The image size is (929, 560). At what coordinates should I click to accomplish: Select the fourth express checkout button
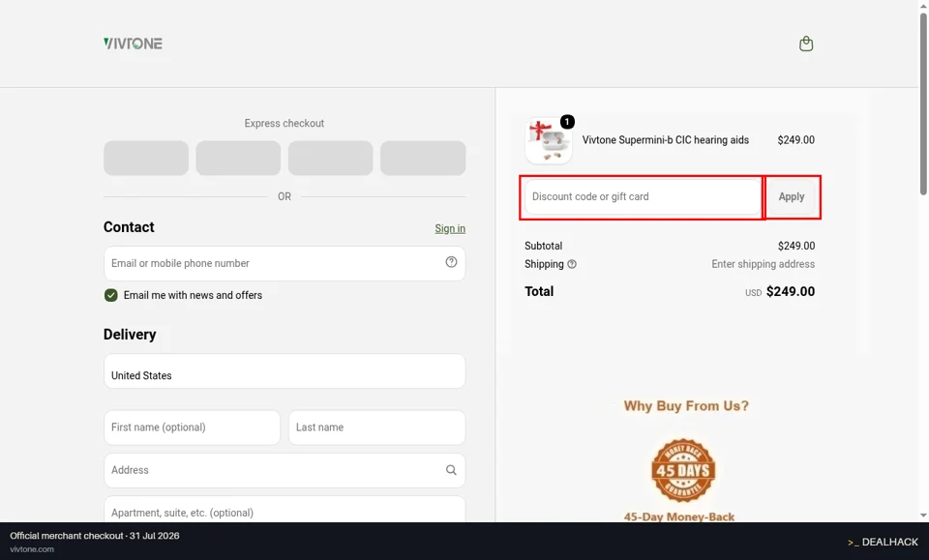coord(423,158)
